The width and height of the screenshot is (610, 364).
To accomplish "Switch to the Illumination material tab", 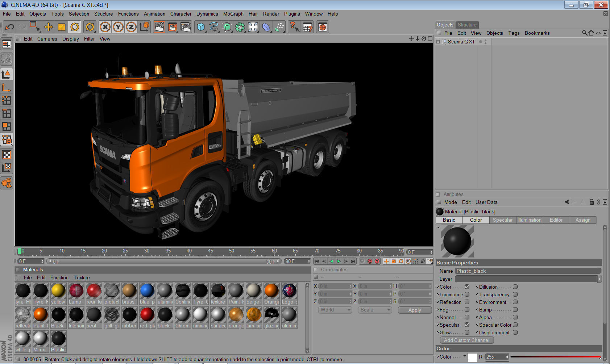I will click(x=529, y=220).
